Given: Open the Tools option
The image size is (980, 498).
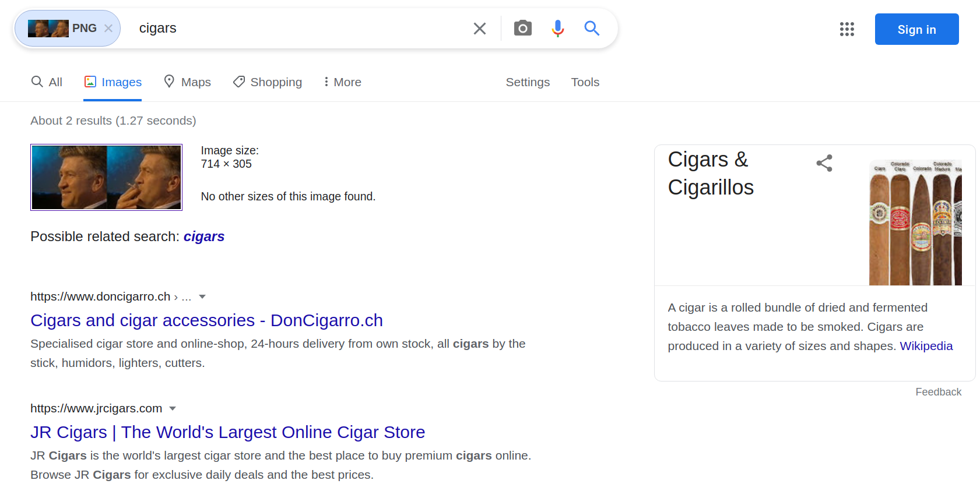Looking at the screenshot, I should (585, 82).
